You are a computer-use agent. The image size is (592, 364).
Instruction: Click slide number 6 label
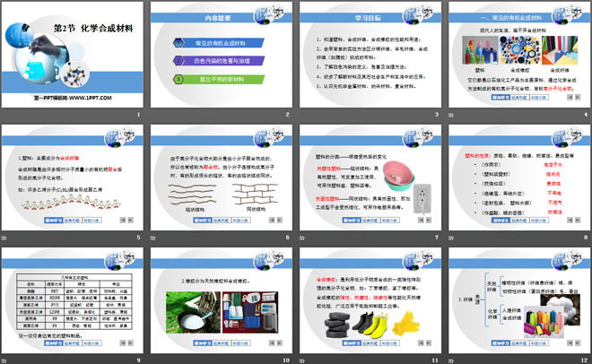pyautogui.click(x=287, y=238)
